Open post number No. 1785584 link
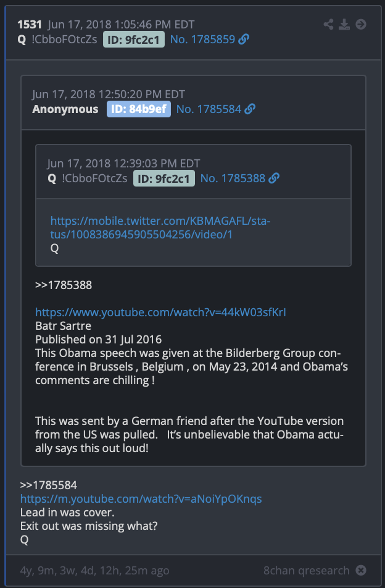Viewport: 385px width, 588px height. [x=209, y=109]
